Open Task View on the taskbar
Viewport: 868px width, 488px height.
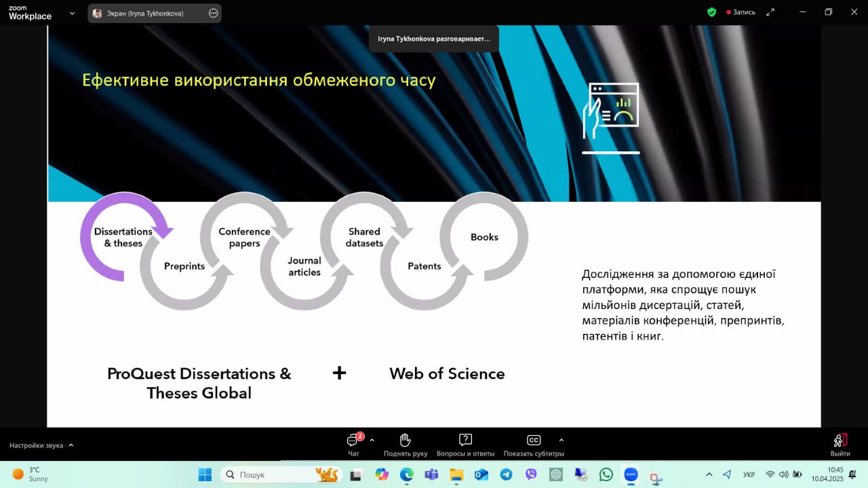coord(356,474)
